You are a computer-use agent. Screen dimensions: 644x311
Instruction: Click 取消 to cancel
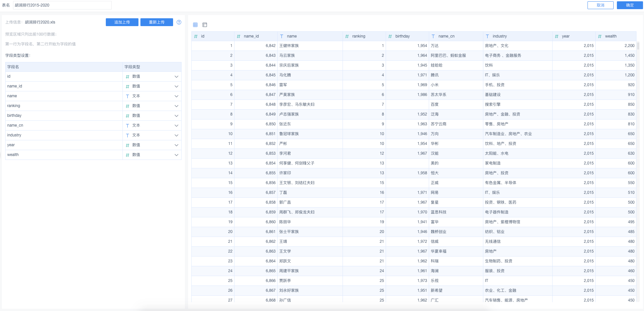point(600,5)
